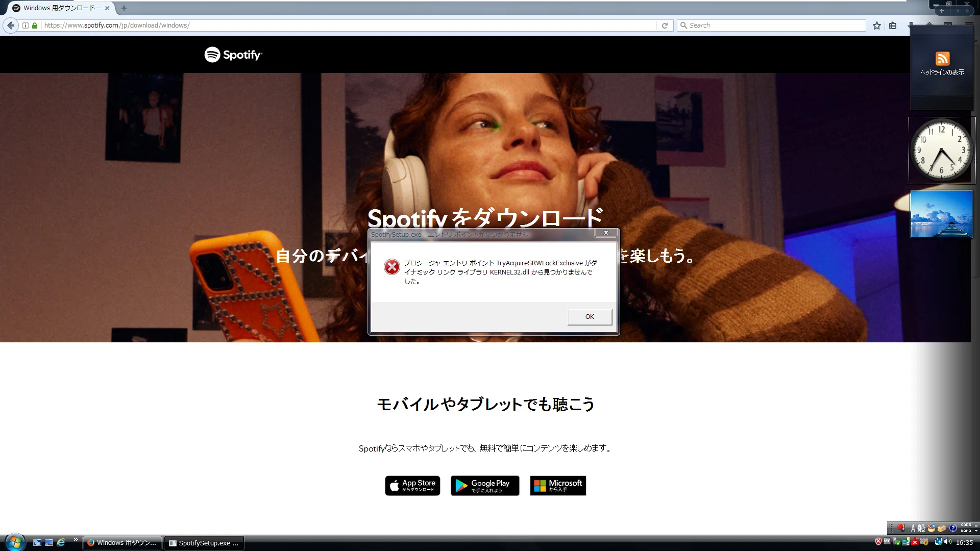This screenshot has width=980, height=551.
Task: Show bookmarks using the clipboard list icon
Action: pos(893,25)
